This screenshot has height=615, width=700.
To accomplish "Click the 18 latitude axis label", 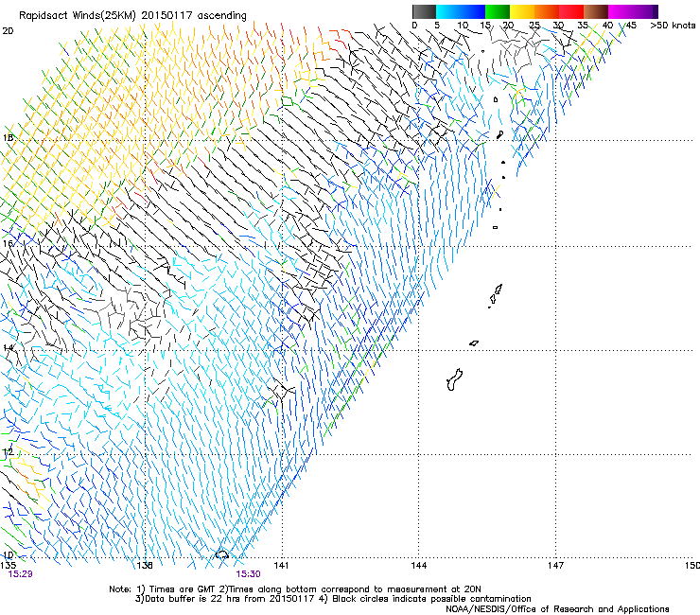I will 8,137.
